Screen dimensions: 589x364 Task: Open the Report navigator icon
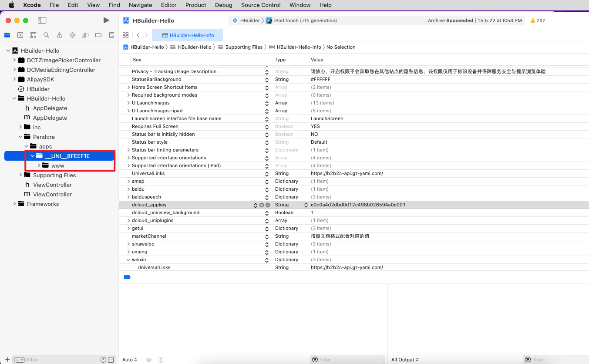(111, 35)
